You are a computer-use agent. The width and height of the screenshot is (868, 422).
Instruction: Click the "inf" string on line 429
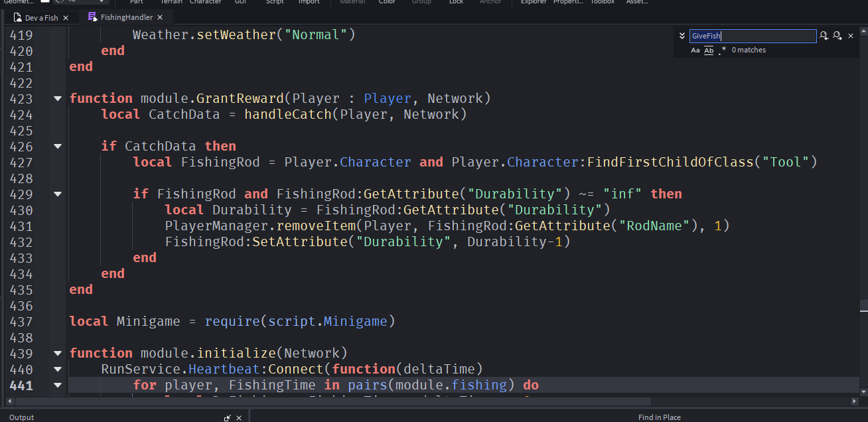tap(624, 194)
